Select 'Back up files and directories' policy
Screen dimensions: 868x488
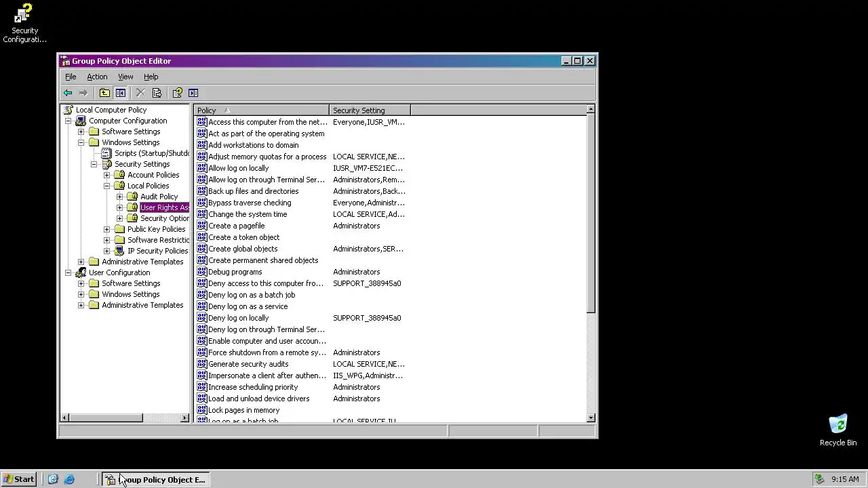pos(254,191)
